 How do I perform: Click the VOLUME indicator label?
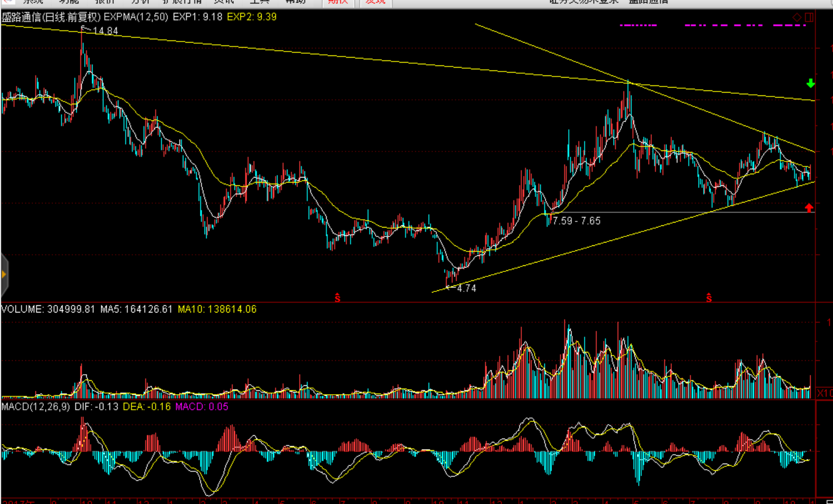coord(22,309)
